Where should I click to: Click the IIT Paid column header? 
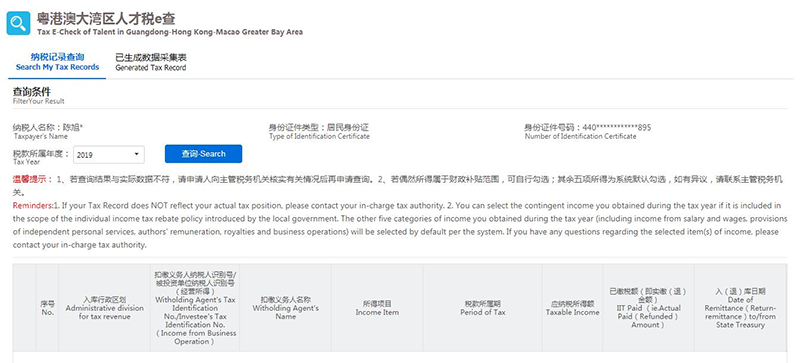coord(648,308)
